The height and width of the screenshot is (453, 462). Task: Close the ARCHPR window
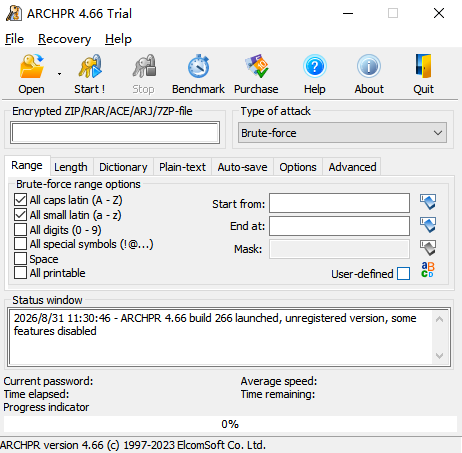point(439,14)
